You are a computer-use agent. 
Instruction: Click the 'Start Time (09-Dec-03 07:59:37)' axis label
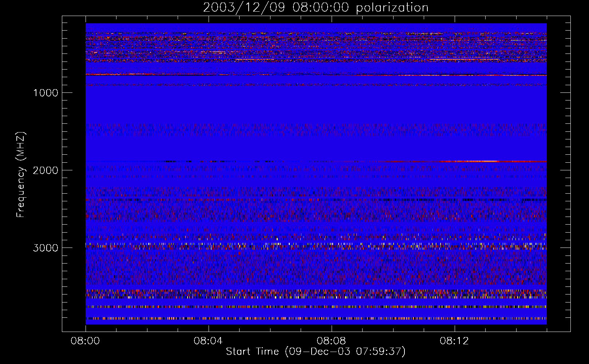click(316, 352)
